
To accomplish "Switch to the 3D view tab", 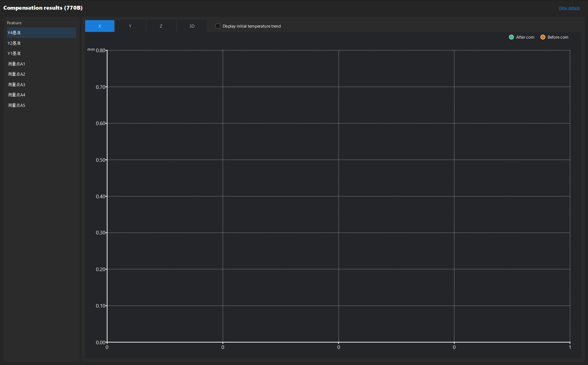I will click(x=192, y=26).
